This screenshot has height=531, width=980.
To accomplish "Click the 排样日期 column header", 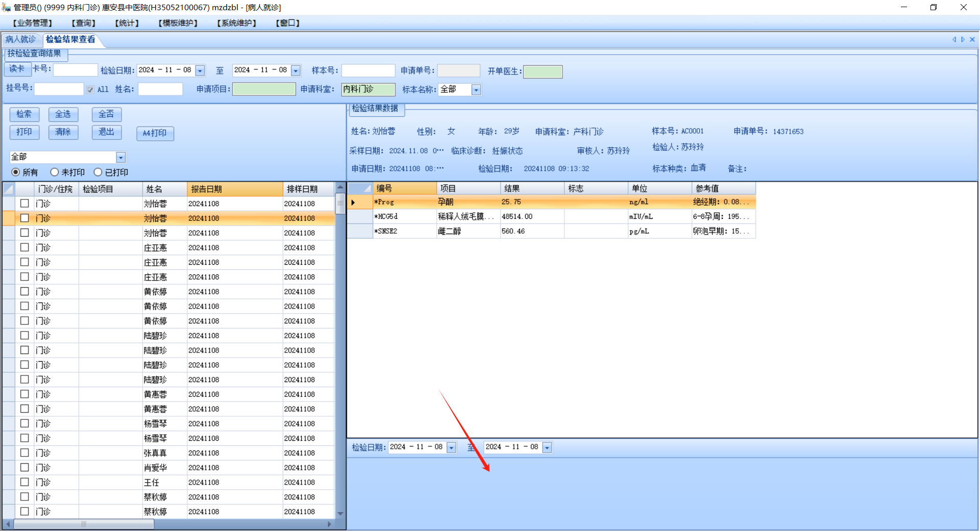I will coord(309,189).
